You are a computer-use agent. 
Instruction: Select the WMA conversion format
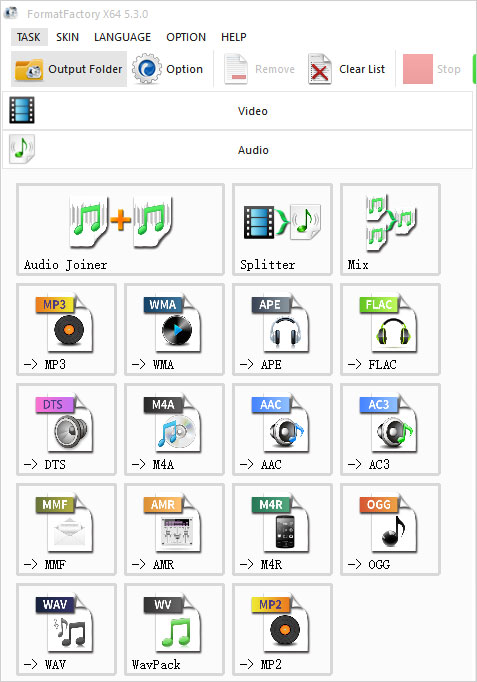[x=174, y=329]
